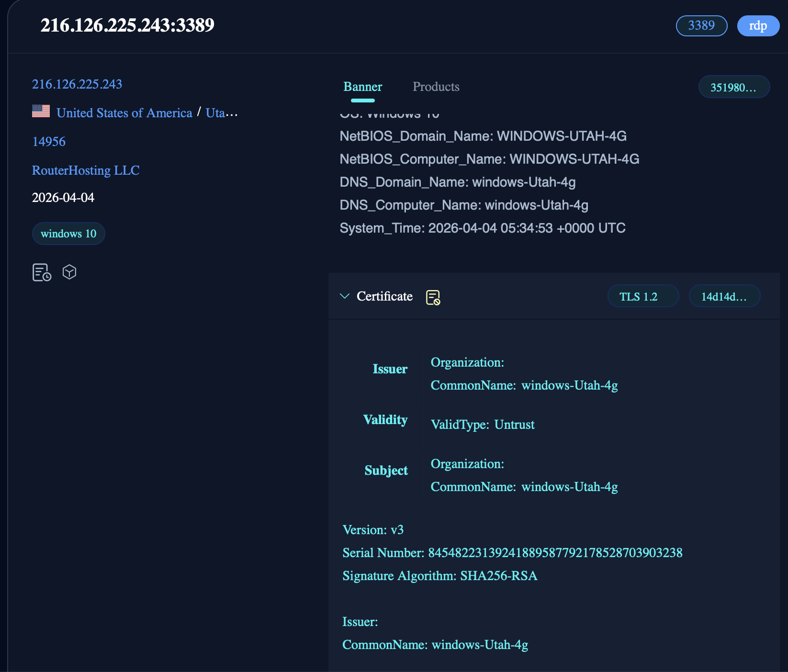The height and width of the screenshot is (672, 788).
Task: Click the Certificate section heading
Action: click(x=384, y=296)
